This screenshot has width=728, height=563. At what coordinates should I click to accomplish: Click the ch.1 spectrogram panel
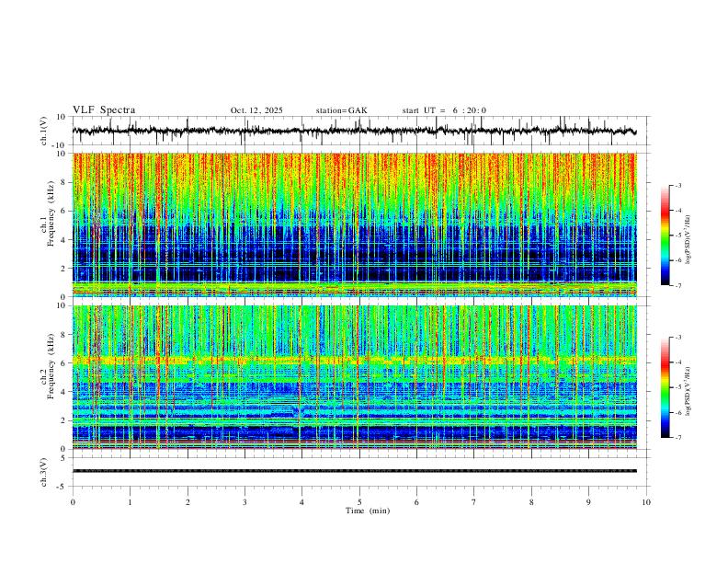(x=354, y=224)
